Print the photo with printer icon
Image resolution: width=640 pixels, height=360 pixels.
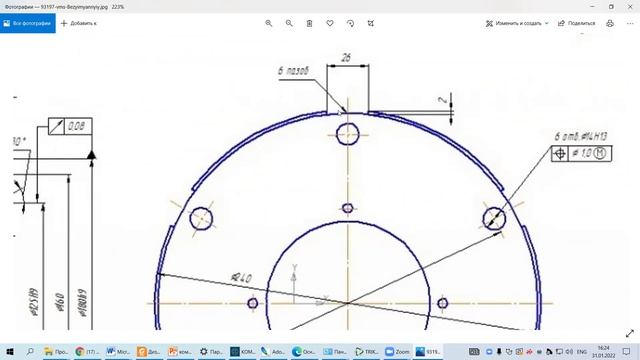click(610, 23)
